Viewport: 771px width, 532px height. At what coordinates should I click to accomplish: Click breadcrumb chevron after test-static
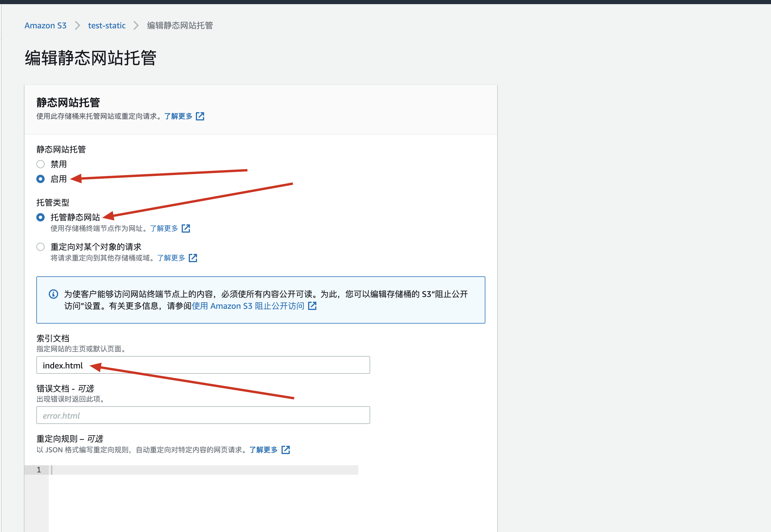pyautogui.click(x=136, y=26)
